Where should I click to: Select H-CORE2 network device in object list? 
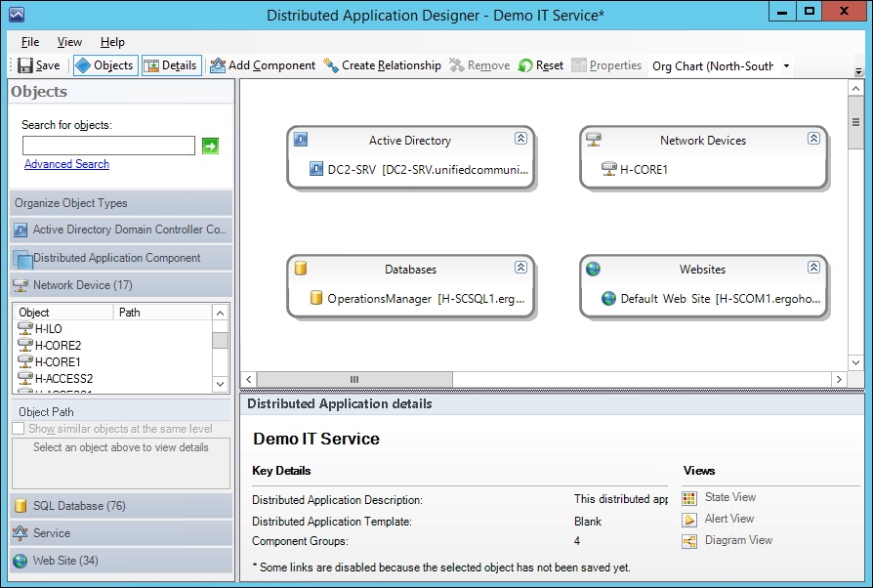pos(58,345)
